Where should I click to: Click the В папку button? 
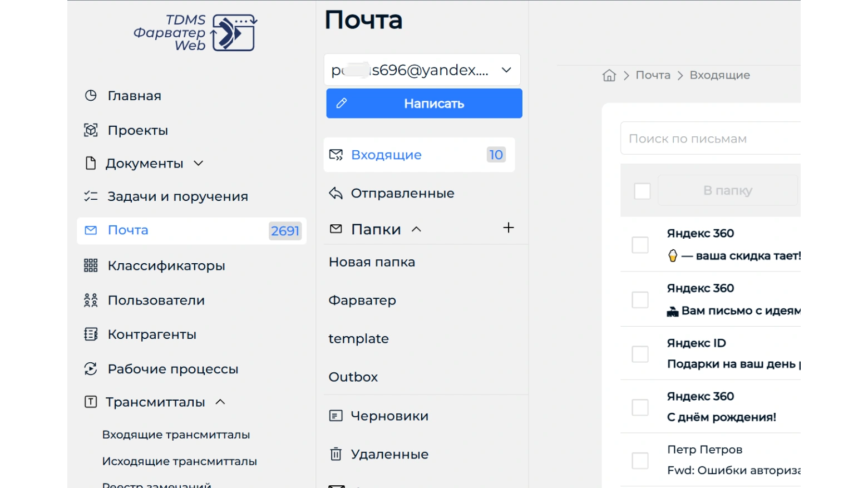[x=728, y=191]
